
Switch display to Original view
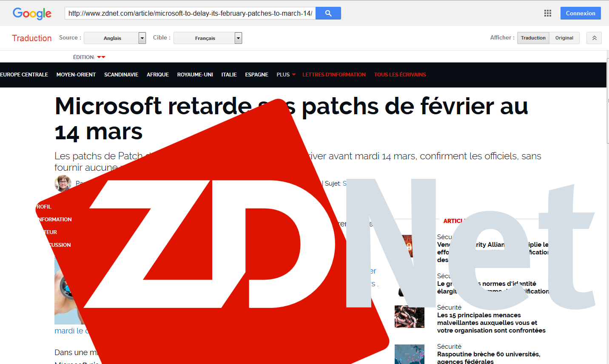tap(564, 38)
